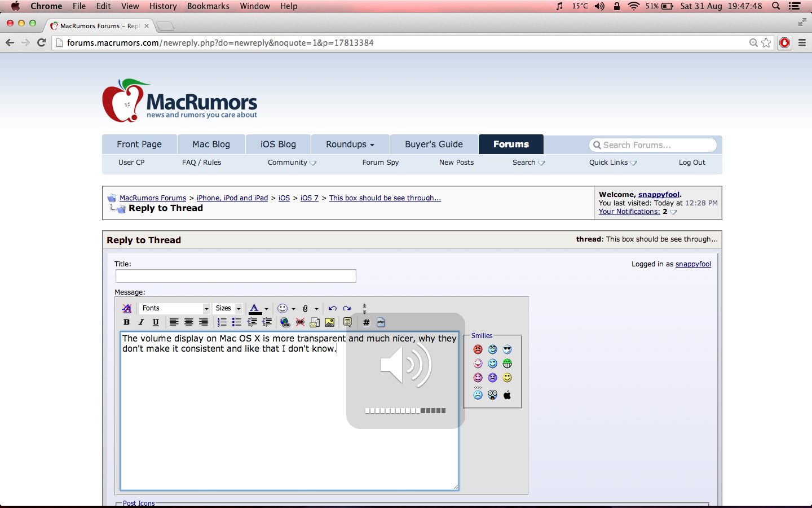Screen dimensions: 812x508
Task: Click the Wrap Quote tags icon
Action: [347, 322]
